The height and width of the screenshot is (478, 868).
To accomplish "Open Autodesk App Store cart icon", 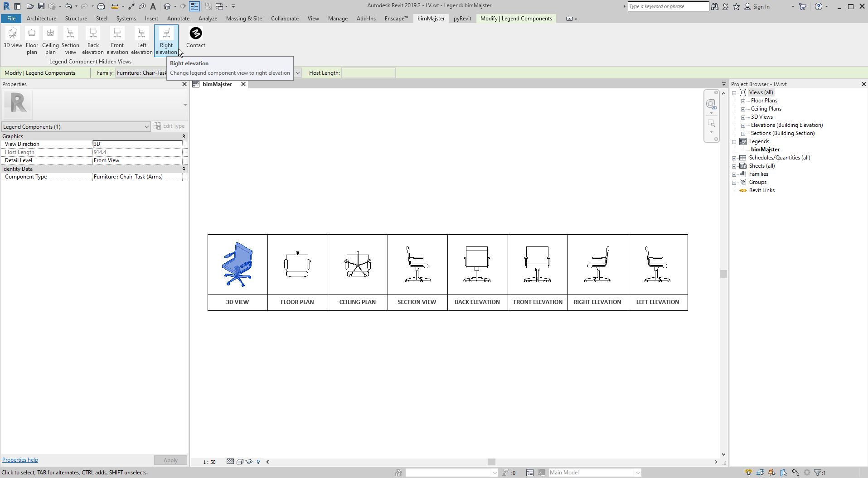I will [x=803, y=6].
